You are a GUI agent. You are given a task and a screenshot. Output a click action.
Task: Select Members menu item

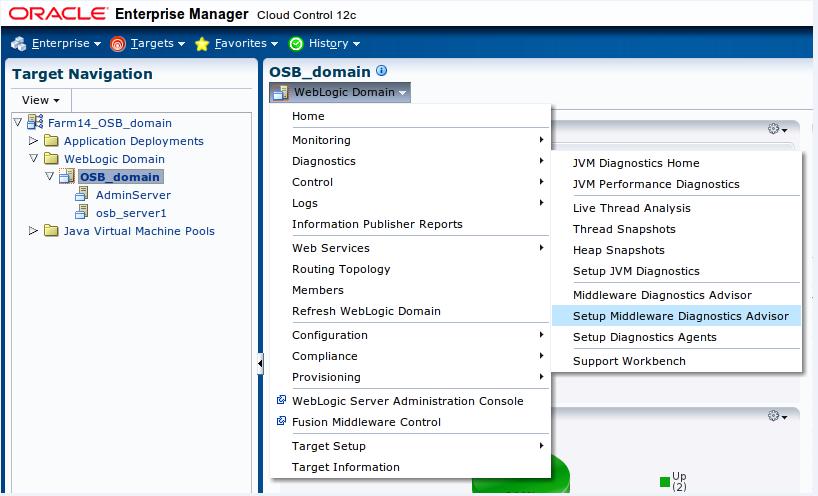tap(410, 290)
